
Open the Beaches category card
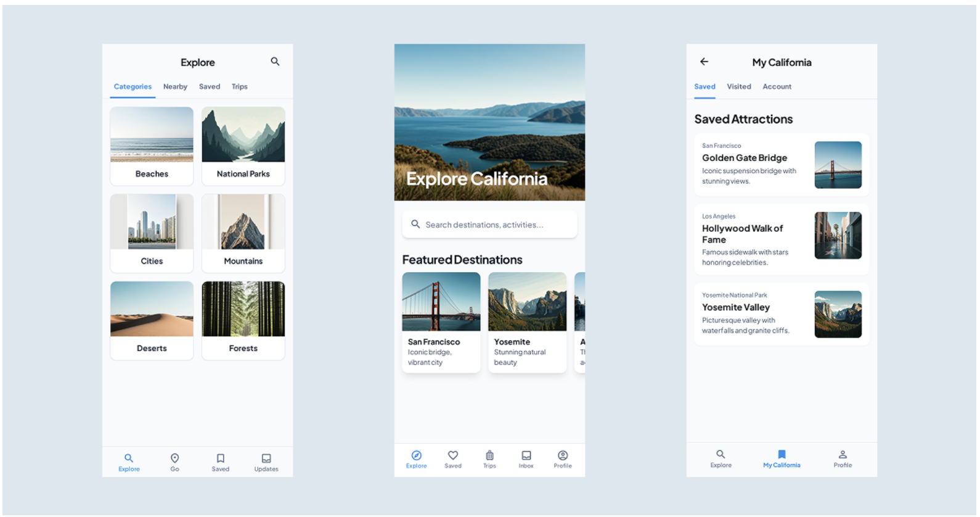tap(152, 146)
